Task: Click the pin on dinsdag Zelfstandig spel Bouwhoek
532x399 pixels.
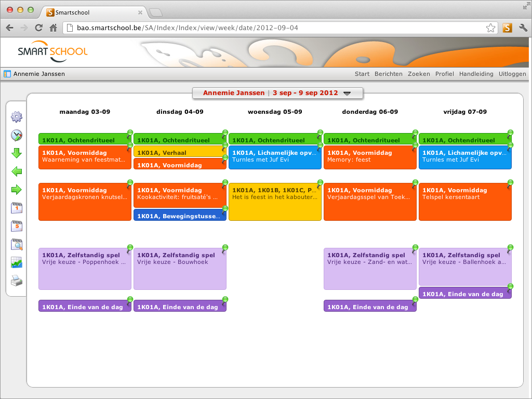Action: pyautogui.click(x=224, y=248)
